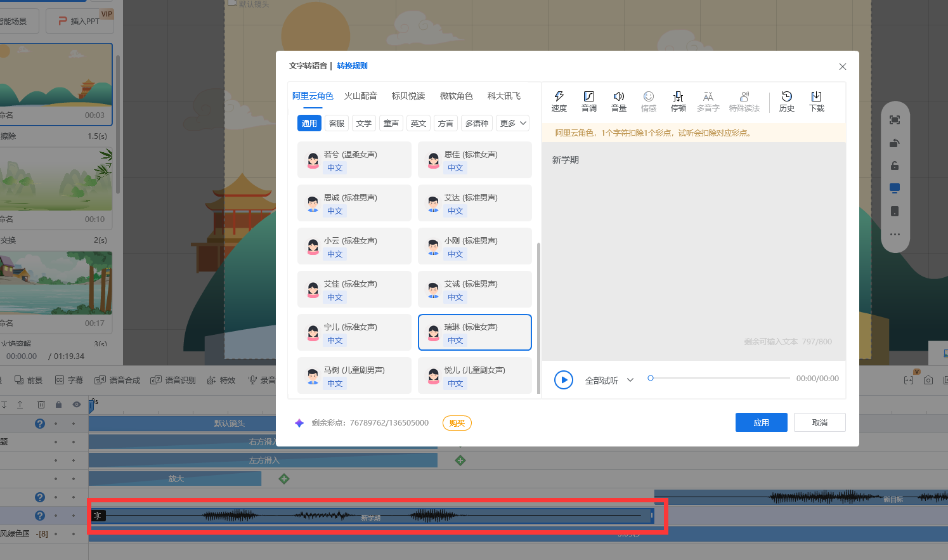This screenshot has width=948, height=560.
Task: Click the 下载 download icon
Action: pos(816,101)
